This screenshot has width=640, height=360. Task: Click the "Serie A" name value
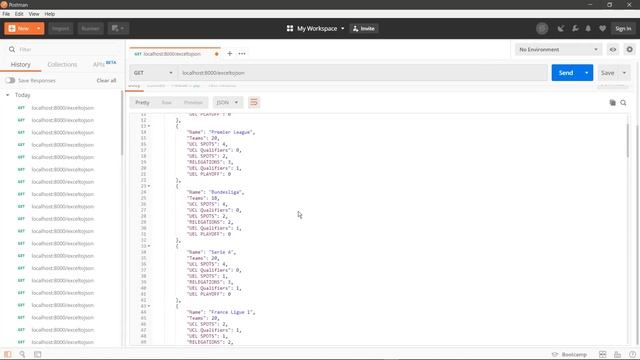(x=222, y=252)
